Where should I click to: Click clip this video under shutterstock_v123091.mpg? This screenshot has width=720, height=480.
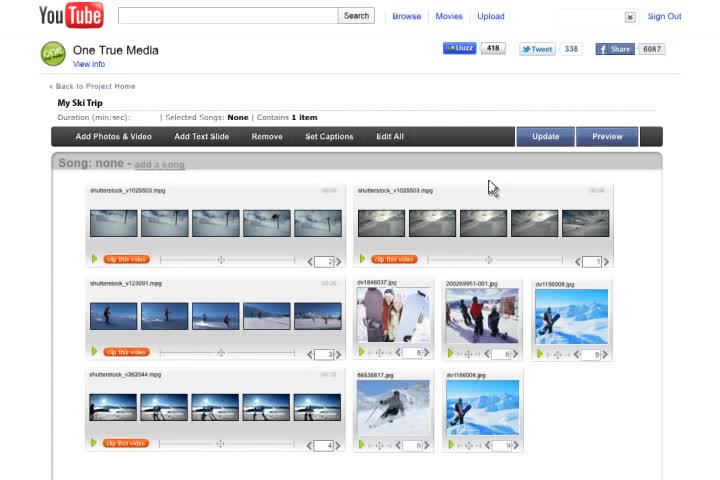pos(127,352)
